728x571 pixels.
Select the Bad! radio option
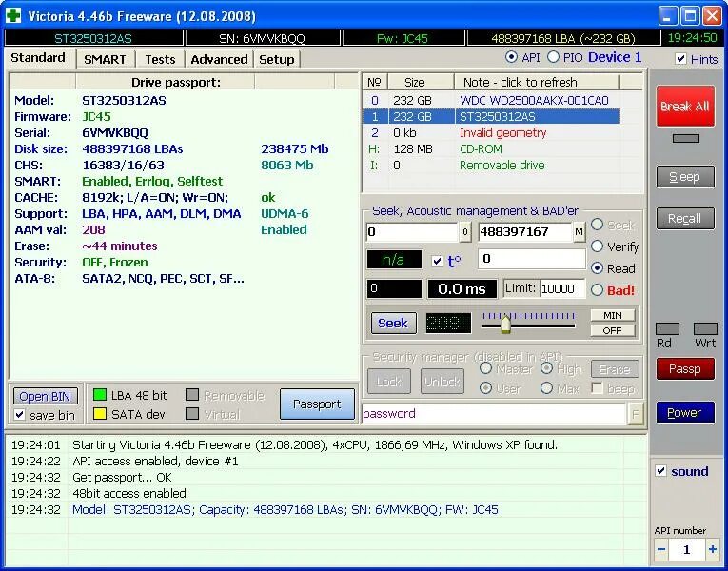point(597,290)
